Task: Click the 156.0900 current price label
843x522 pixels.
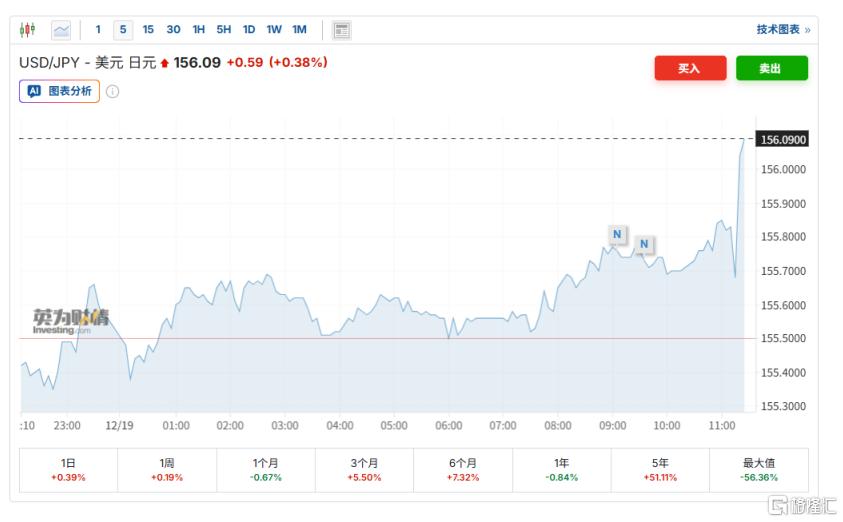Action: pyautogui.click(x=783, y=139)
